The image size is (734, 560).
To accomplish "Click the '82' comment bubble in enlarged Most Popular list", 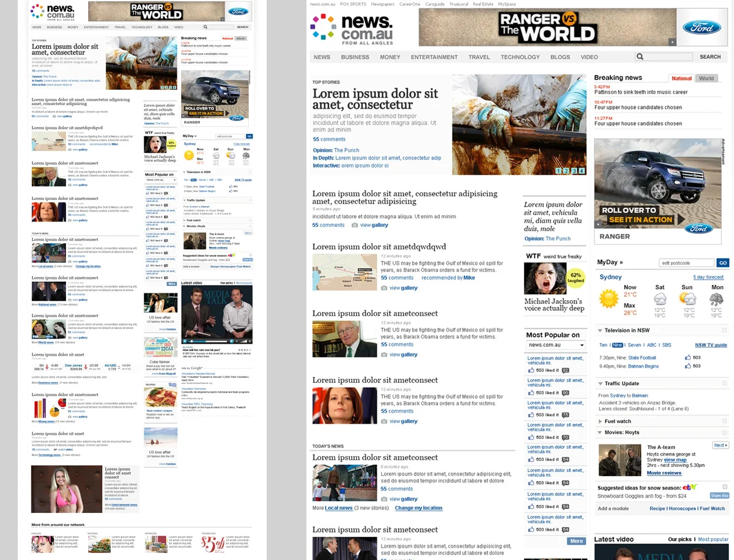I will click(x=565, y=370).
